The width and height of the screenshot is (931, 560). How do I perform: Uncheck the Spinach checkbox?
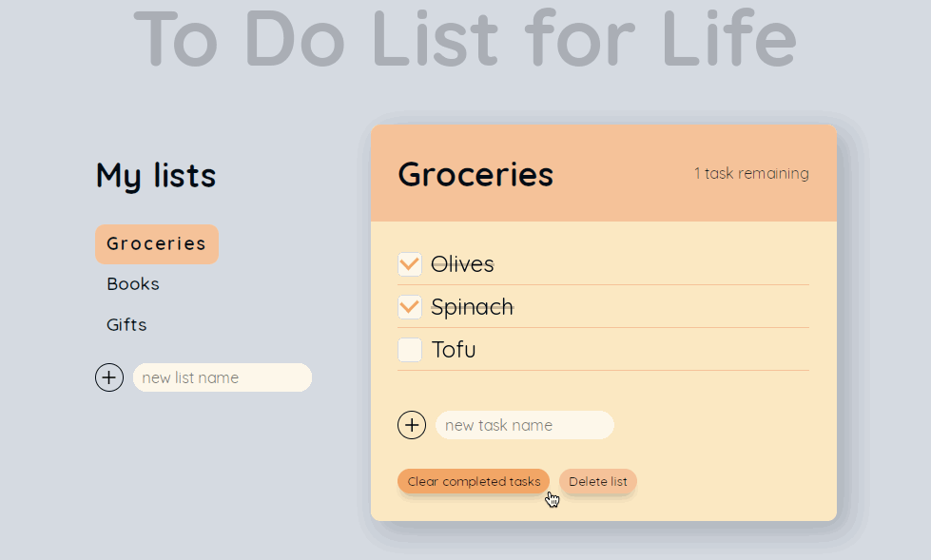[409, 307]
